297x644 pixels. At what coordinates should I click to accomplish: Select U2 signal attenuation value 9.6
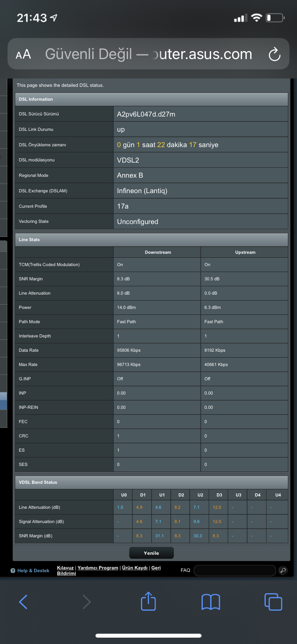pos(196,521)
